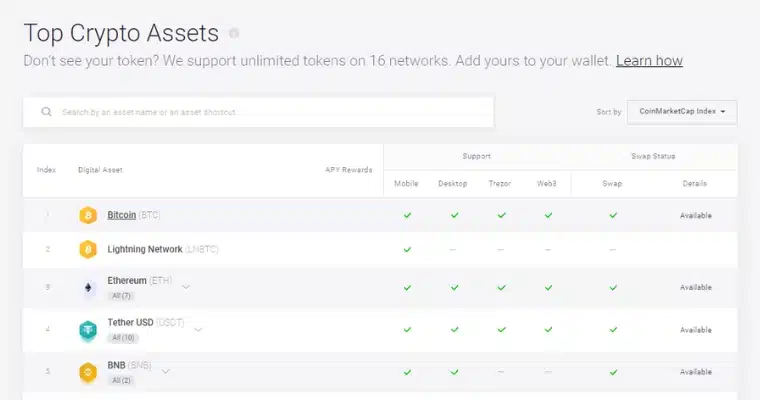Click Available in the BNB row
This screenshot has height=400, width=760.
(x=696, y=372)
